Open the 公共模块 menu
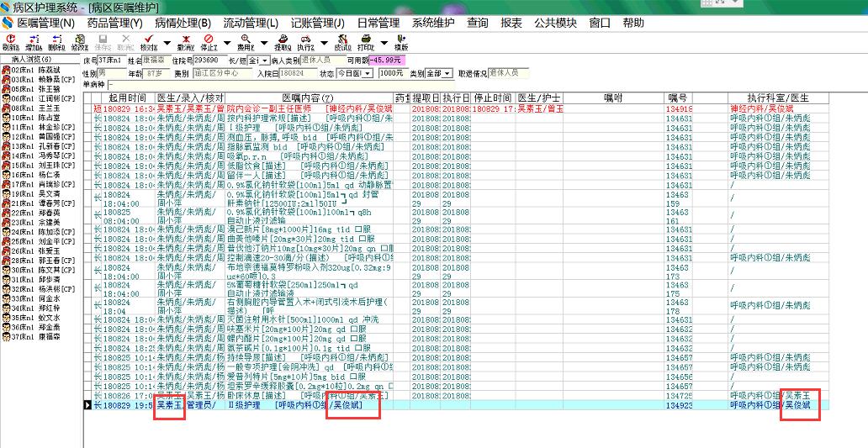 555,23
